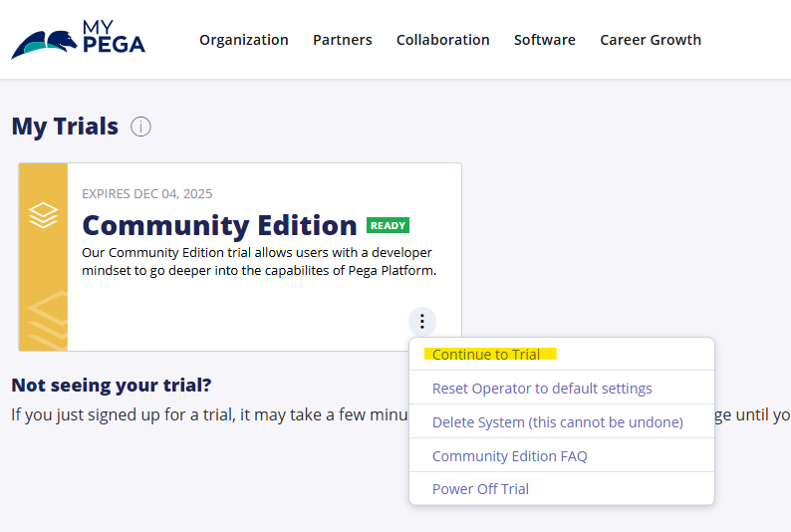Click the green READY status badge

coord(388,226)
